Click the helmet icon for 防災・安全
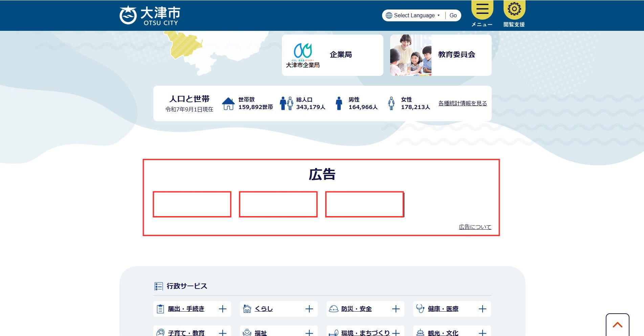644x336 pixels. tap(334, 309)
